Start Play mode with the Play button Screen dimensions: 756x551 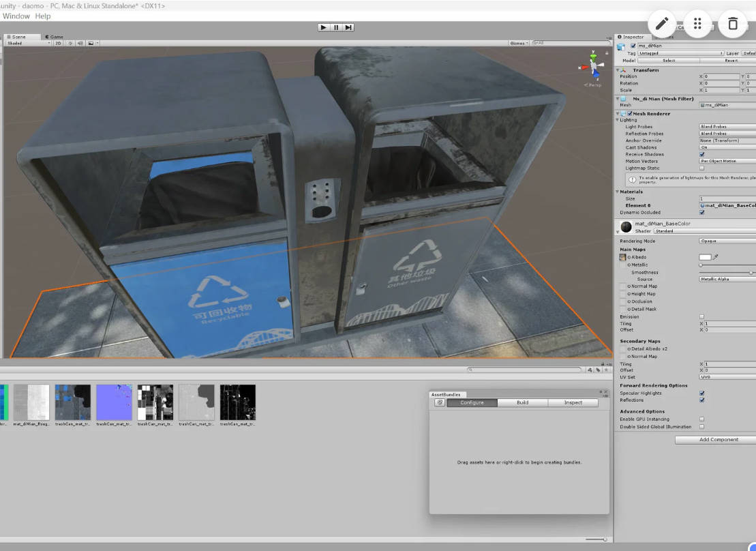[x=324, y=27]
